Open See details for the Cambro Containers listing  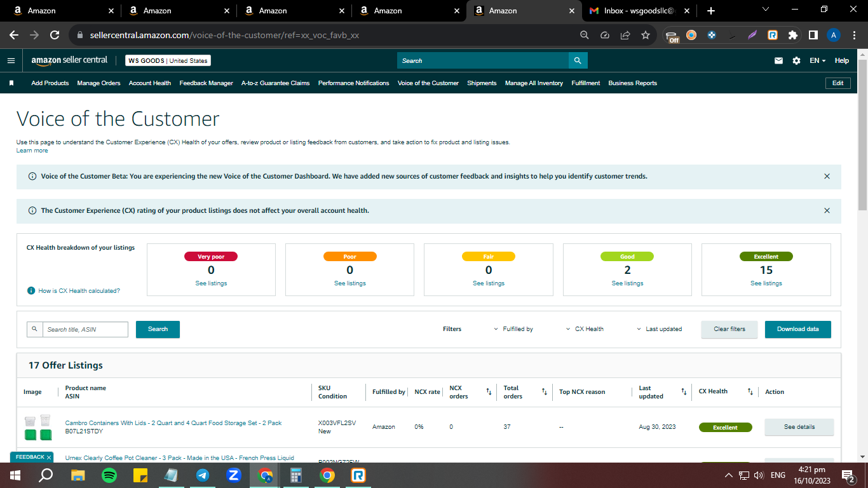(799, 427)
